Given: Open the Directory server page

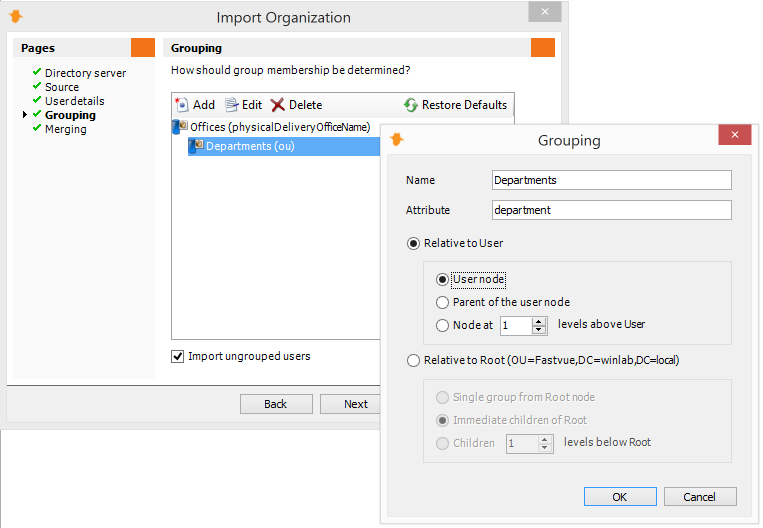Looking at the screenshot, I should [85, 73].
